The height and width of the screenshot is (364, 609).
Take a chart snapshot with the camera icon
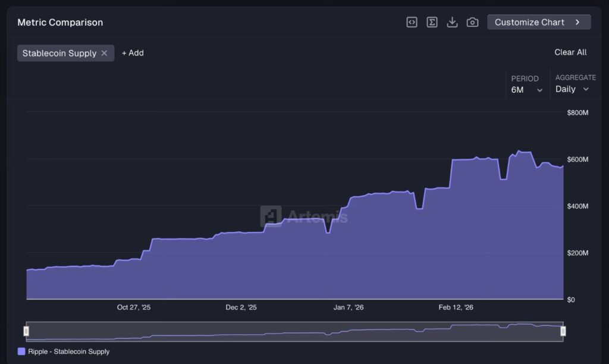(472, 22)
